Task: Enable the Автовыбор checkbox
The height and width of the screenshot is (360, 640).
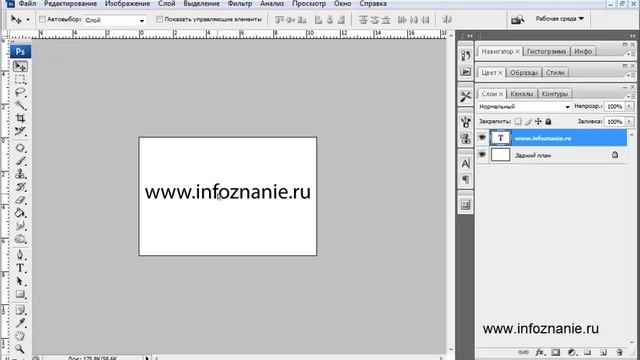Action: [x=42, y=19]
